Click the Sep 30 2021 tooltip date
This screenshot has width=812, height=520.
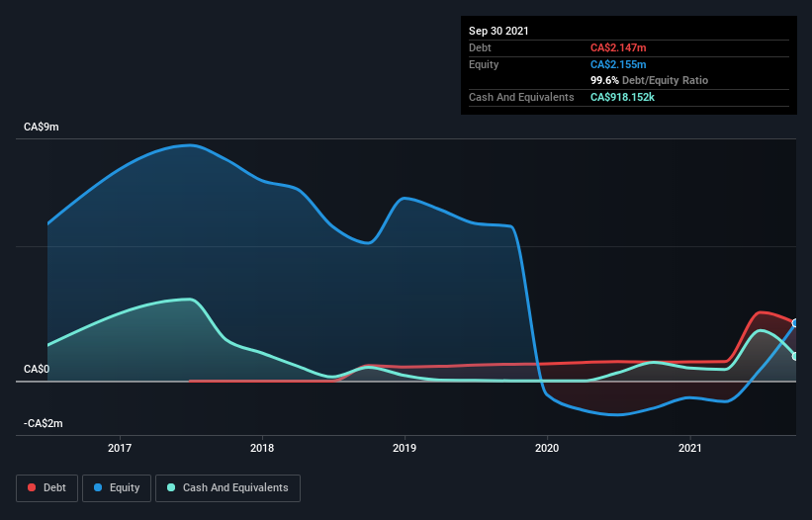point(498,31)
